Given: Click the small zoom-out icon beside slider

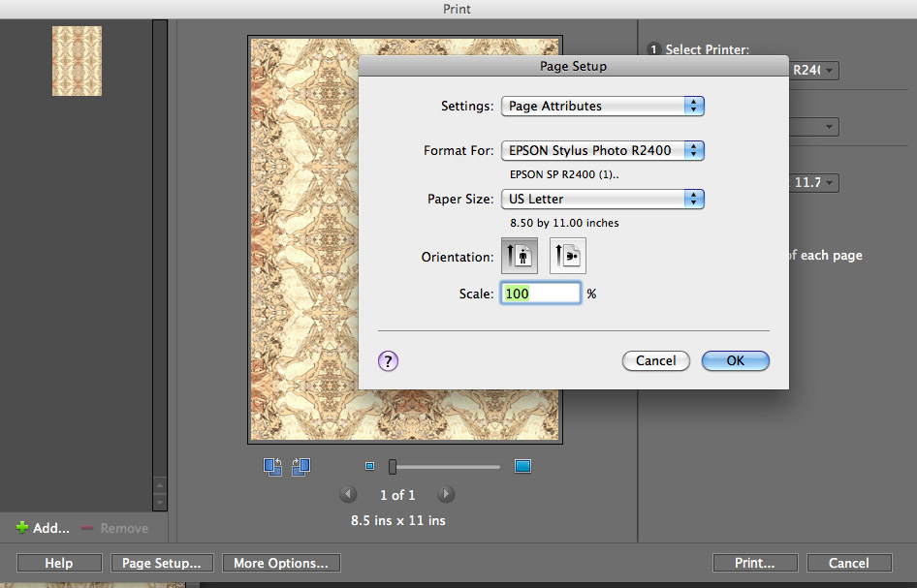Looking at the screenshot, I should coord(369,466).
